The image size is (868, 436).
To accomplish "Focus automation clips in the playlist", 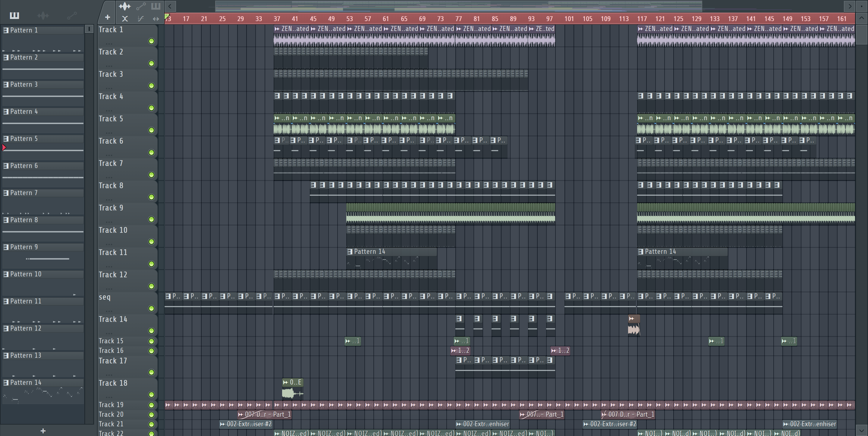I will pos(141,6).
